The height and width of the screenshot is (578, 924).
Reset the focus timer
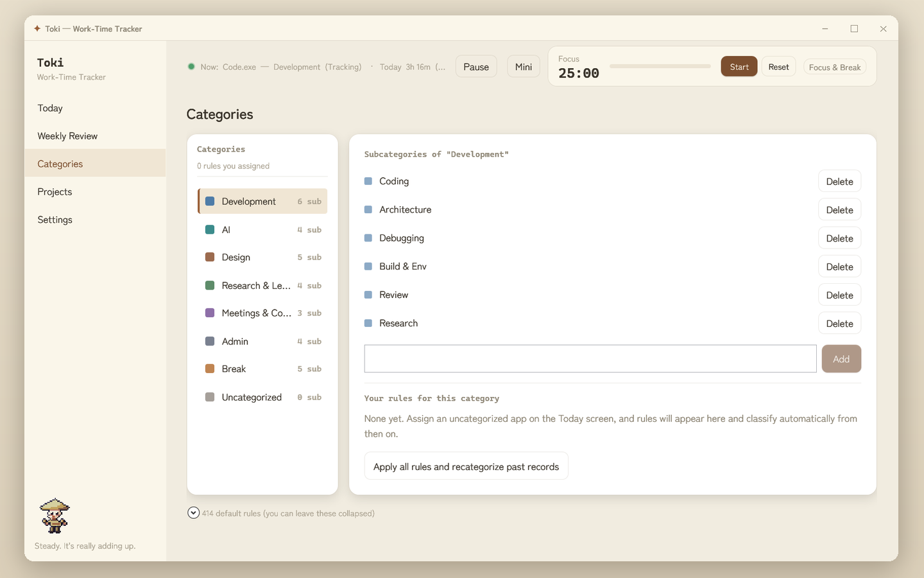(x=778, y=67)
